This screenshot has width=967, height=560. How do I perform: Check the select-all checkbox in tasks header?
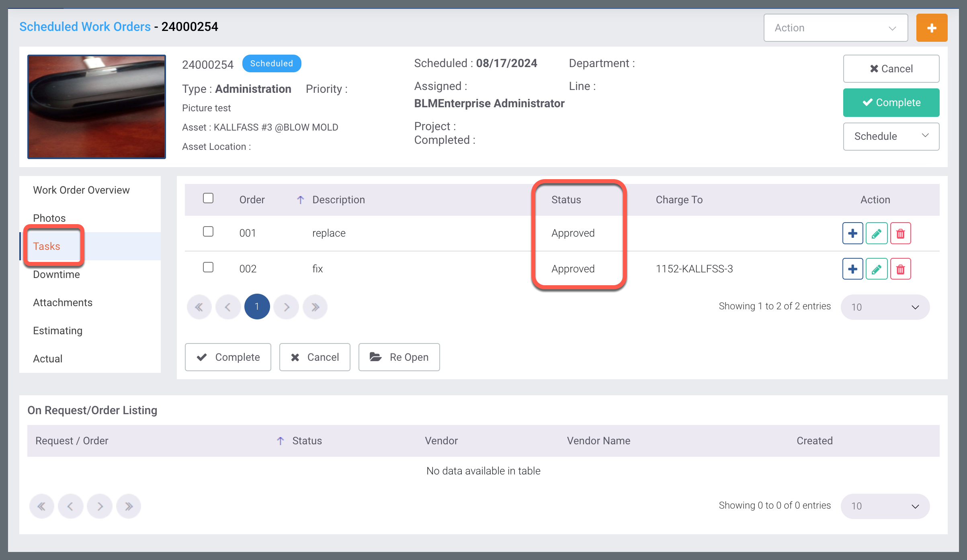(x=208, y=198)
